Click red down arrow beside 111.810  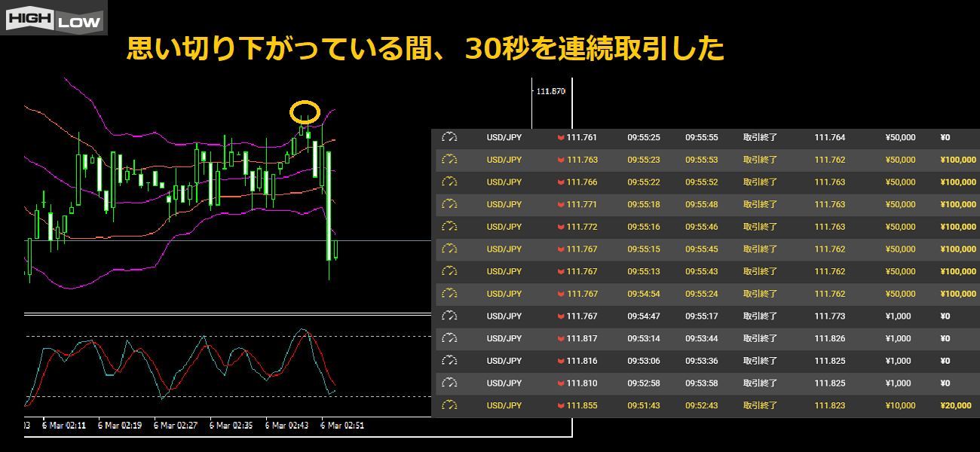[x=560, y=383]
